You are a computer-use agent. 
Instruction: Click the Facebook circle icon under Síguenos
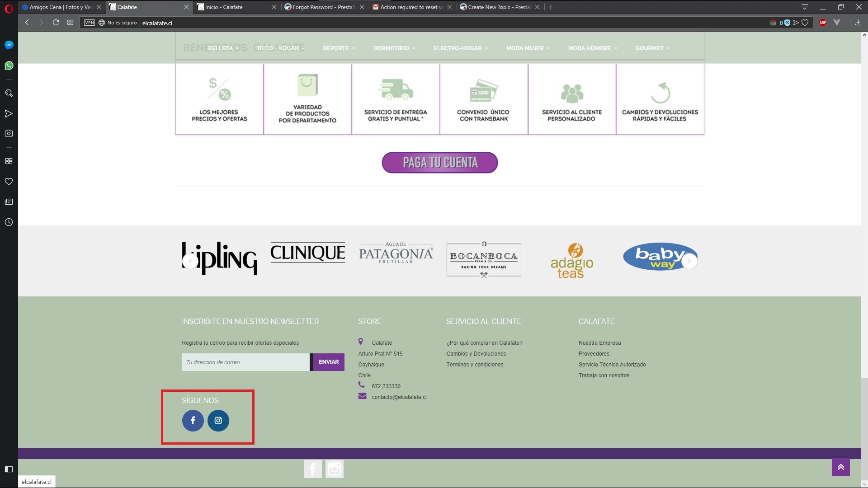pyautogui.click(x=193, y=421)
